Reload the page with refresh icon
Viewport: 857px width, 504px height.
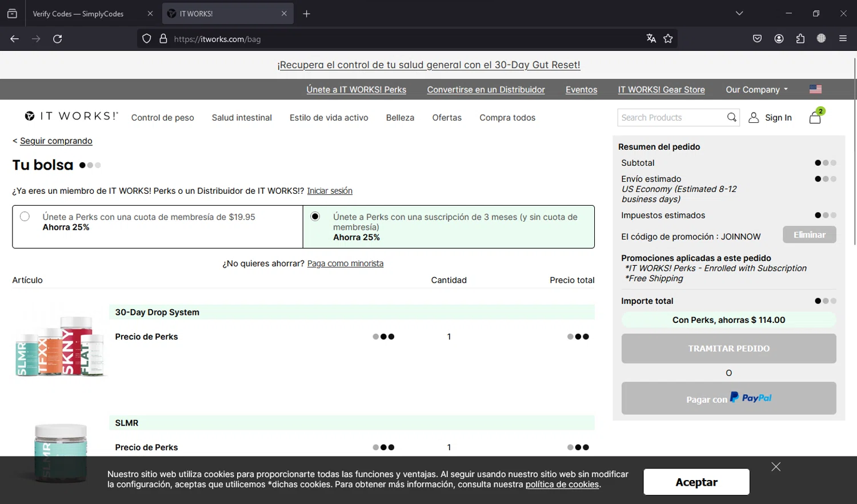58,39
